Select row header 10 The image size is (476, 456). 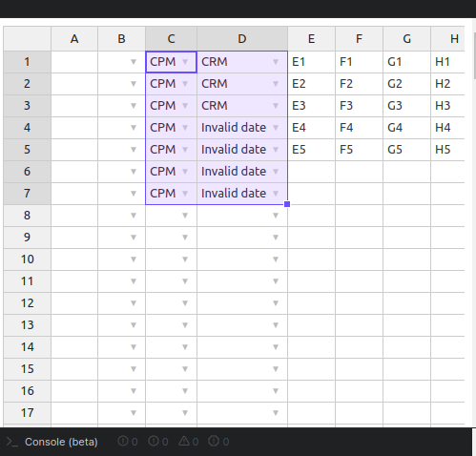click(x=28, y=259)
